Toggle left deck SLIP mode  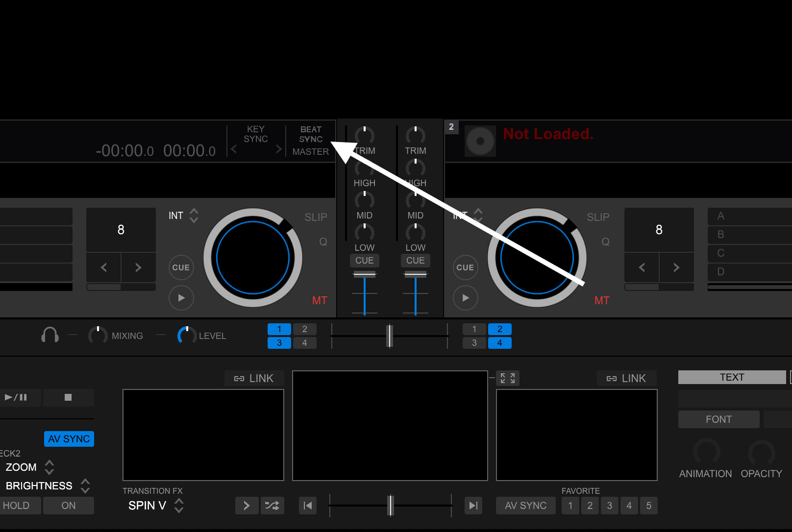[316, 217]
